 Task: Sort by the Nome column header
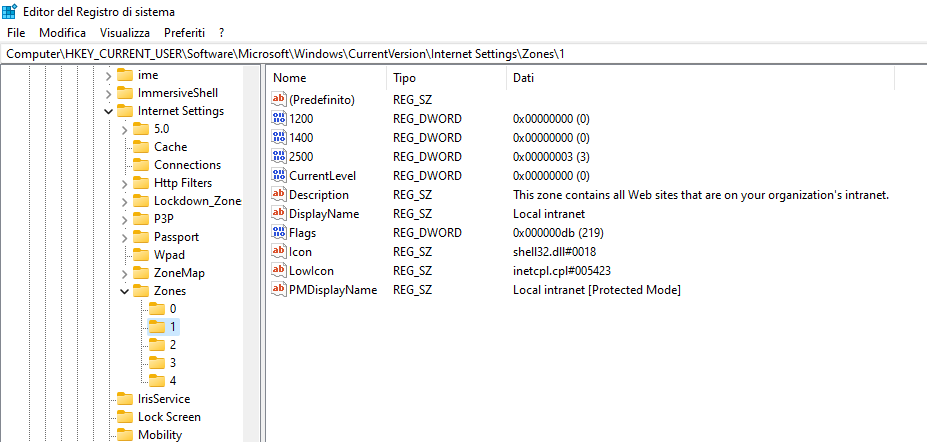(x=328, y=78)
